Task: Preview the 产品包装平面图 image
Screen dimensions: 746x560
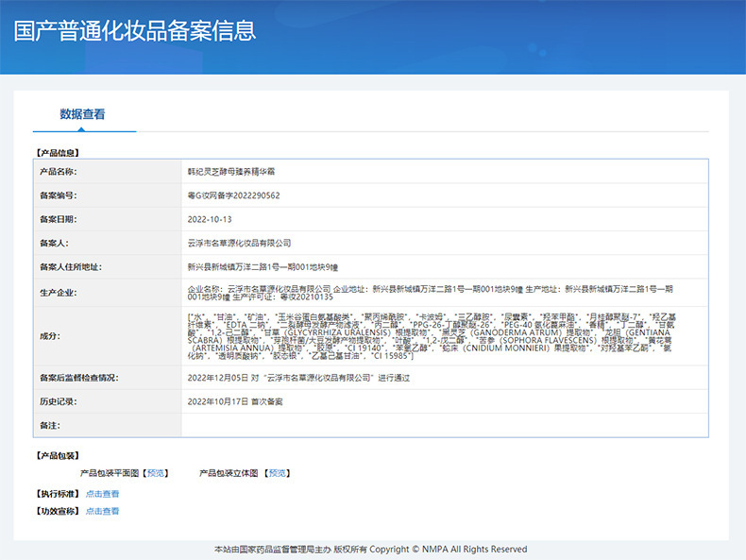Action: tap(156, 473)
